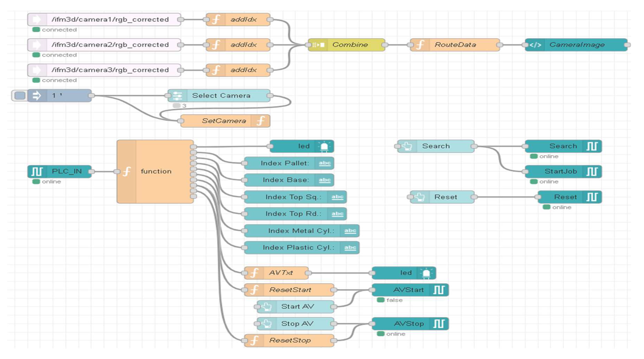Click the AVTxt function node icon
The width and height of the screenshot is (644, 359).
click(x=254, y=273)
